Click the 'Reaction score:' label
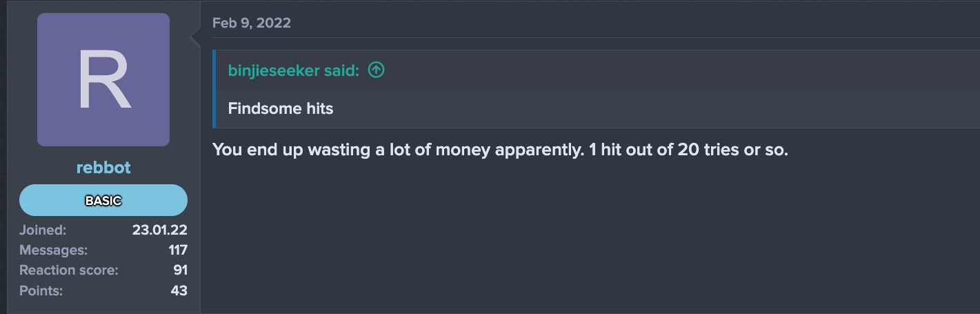 tap(68, 270)
